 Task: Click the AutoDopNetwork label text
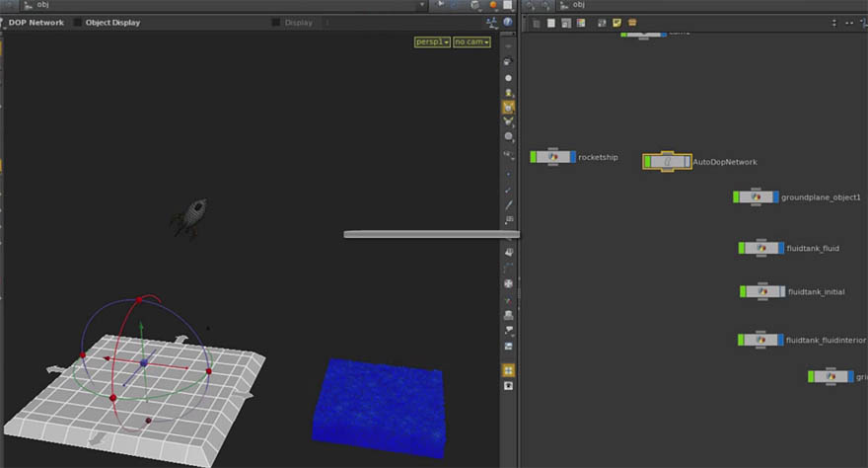point(725,162)
